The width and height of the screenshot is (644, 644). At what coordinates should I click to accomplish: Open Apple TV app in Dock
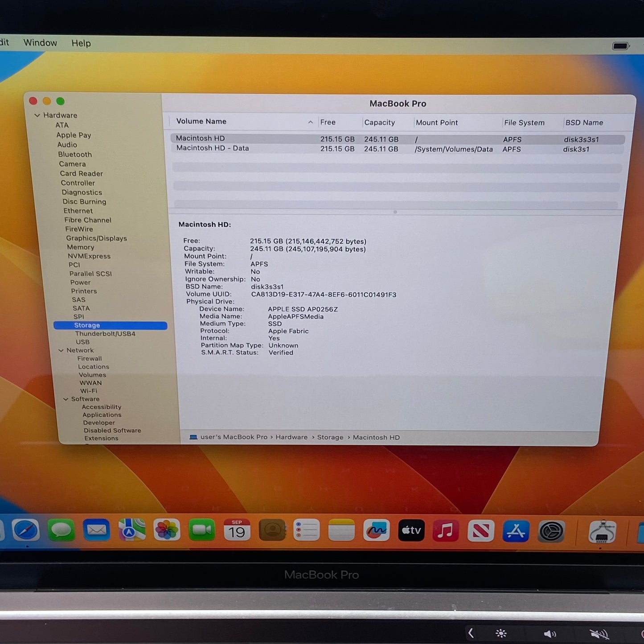pos(411,530)
